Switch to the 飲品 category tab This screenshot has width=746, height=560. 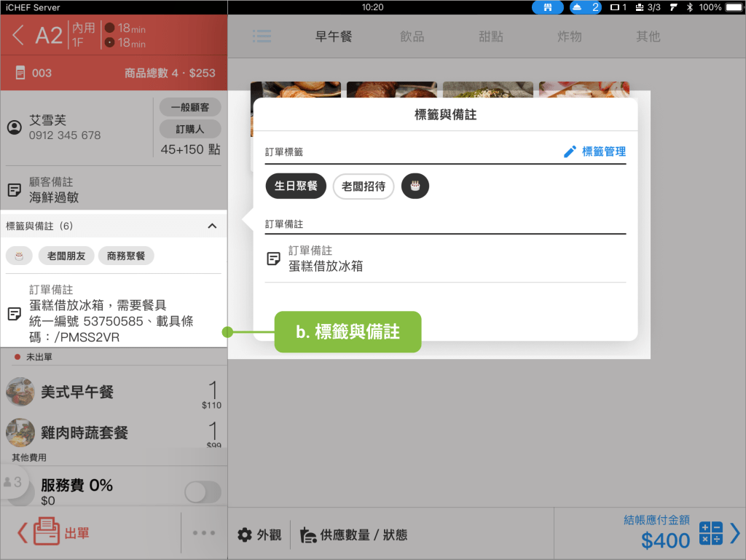pyautogui.click(x=412, y=36)
